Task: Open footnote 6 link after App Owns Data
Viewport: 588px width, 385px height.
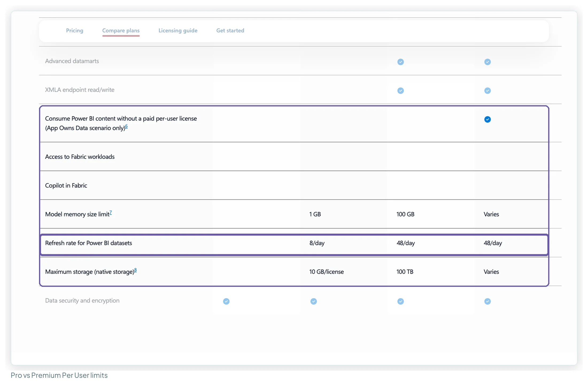Action: (x=126, y=126)
